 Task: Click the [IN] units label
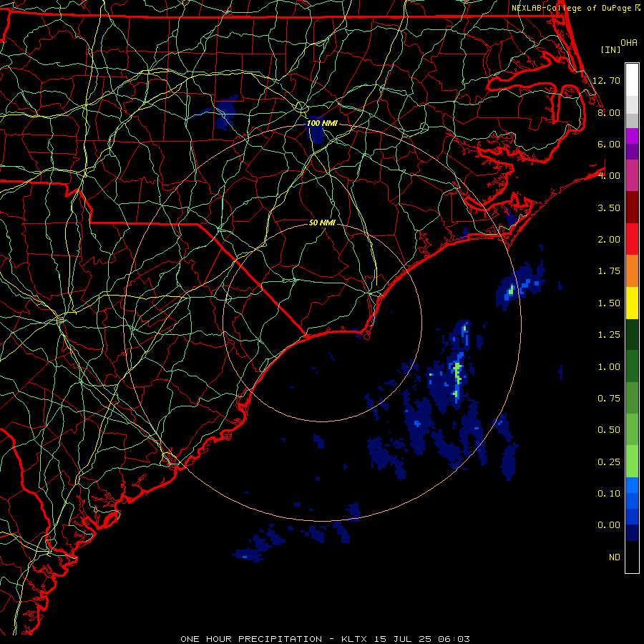click(610, 49)
